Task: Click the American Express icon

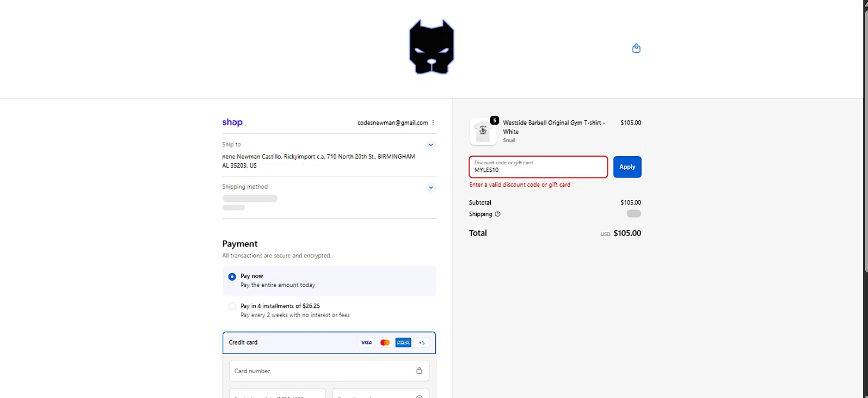Action: 403,342
